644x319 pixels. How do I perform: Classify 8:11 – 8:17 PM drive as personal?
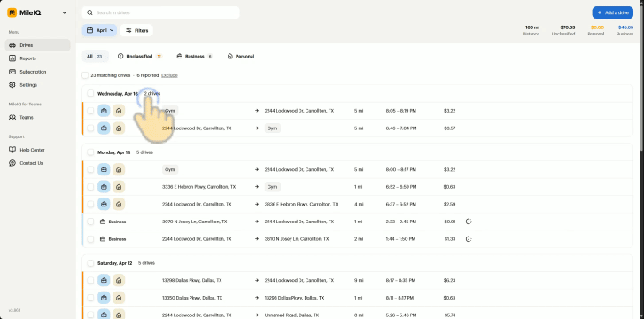click(119, 298)
